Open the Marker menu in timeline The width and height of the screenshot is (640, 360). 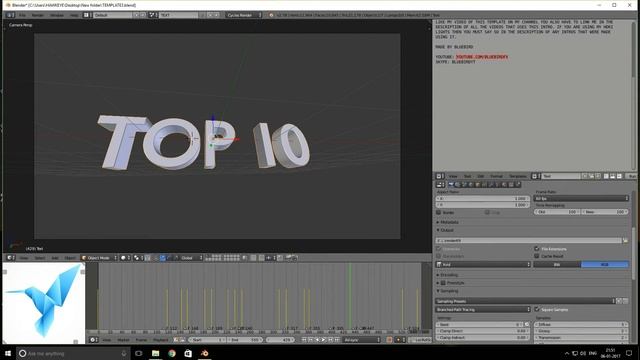pos(123,340)
